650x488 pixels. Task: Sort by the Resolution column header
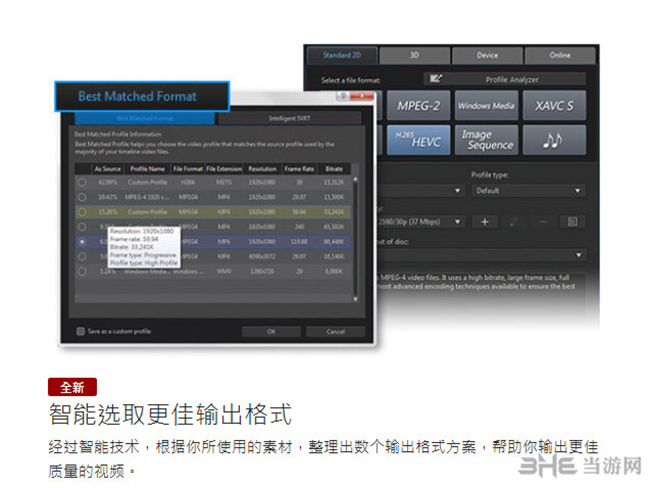click(262, 169)
